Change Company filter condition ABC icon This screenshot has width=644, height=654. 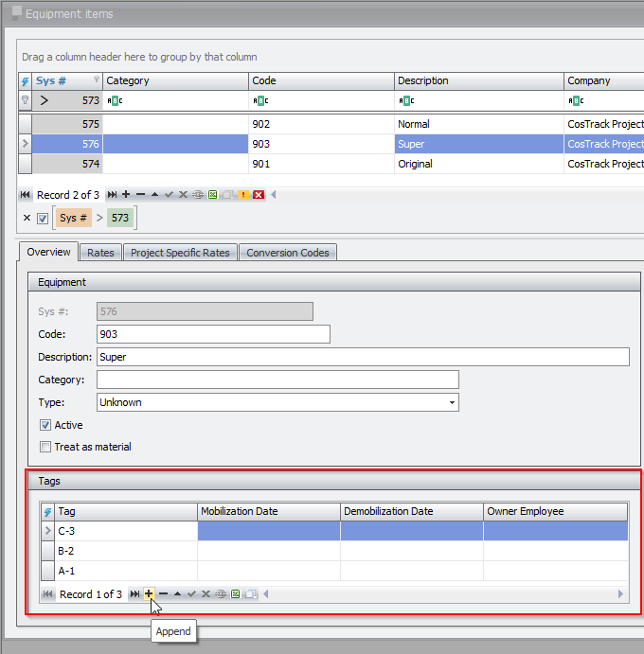(576, 100)
